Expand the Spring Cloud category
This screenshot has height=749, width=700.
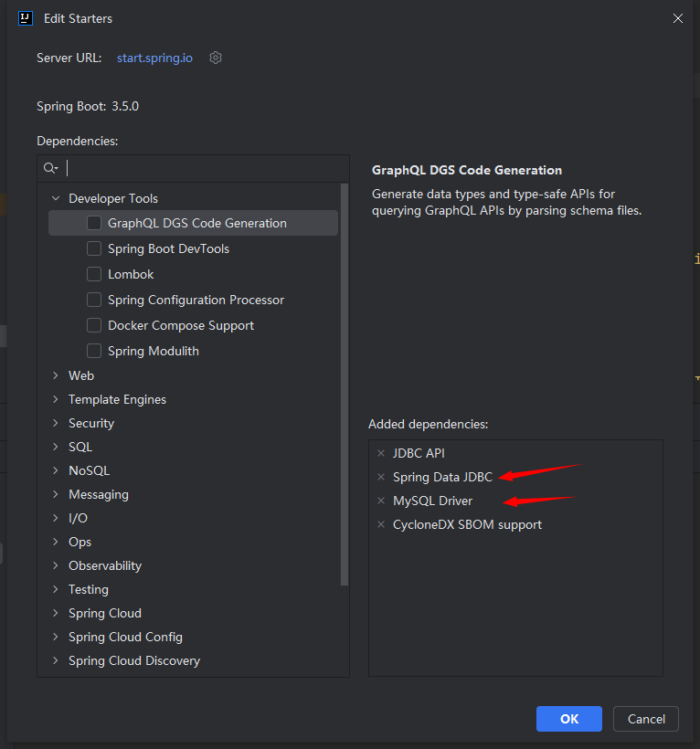coord(56,613)
